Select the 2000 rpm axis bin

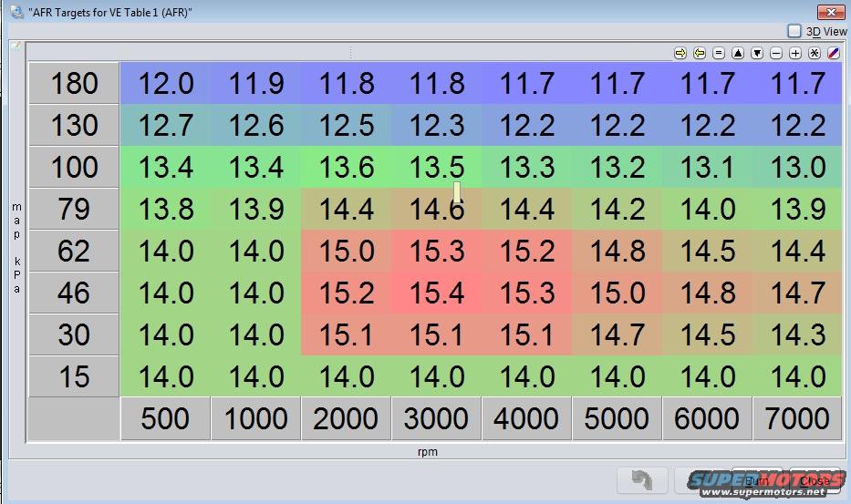pos(346,418)
